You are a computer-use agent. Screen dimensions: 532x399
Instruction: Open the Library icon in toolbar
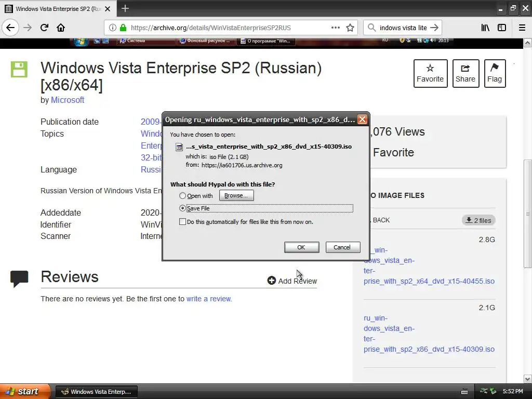(x=486, y=28)
